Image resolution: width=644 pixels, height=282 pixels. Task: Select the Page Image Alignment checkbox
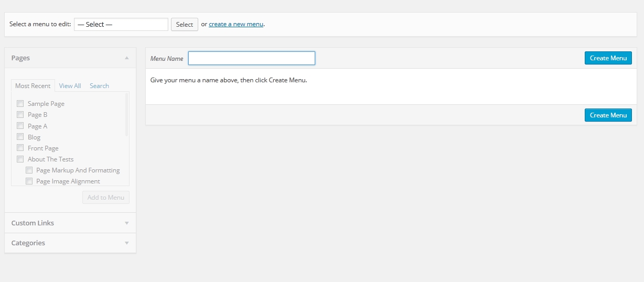[29, 181]
